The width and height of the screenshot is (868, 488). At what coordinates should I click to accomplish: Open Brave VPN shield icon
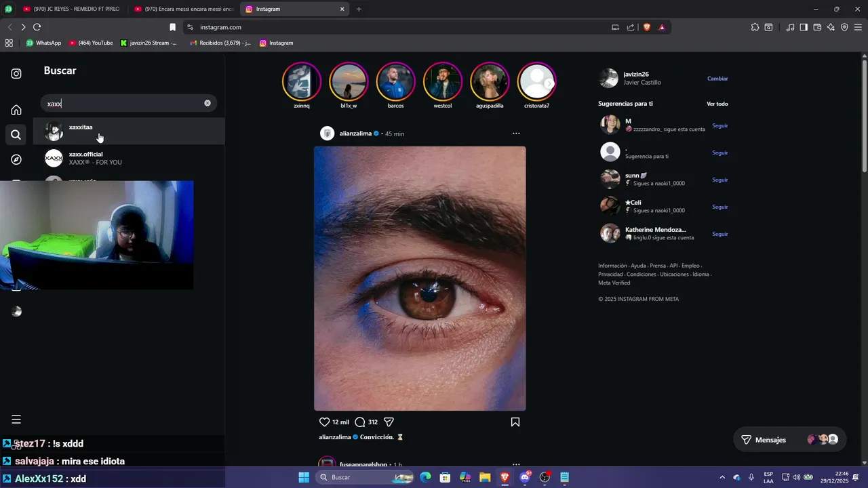[x=844, y=27]
